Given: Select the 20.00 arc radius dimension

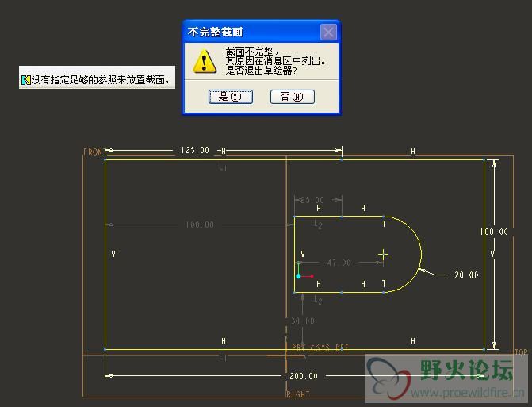Looking at the screenshot, I should pos(466,275).
